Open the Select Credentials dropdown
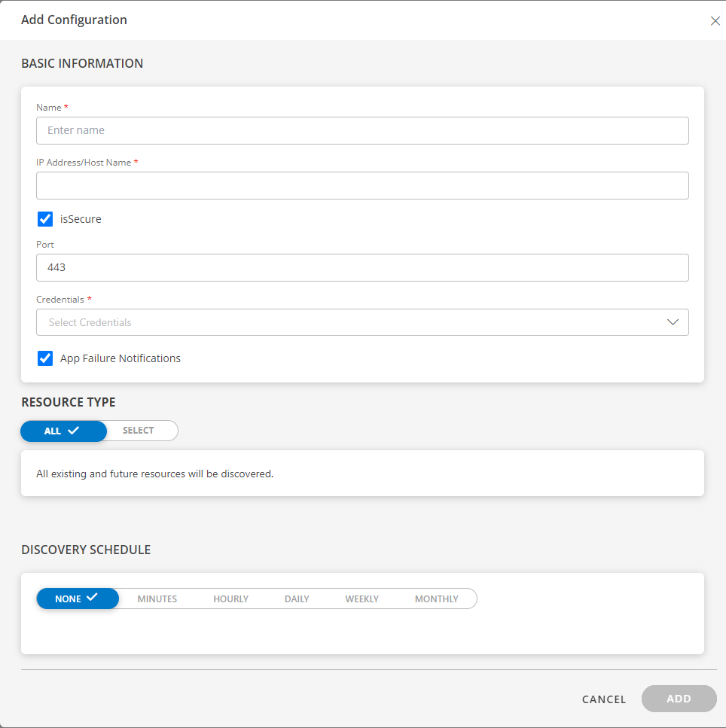The image size is (726, 728). [x=362, y=322]
